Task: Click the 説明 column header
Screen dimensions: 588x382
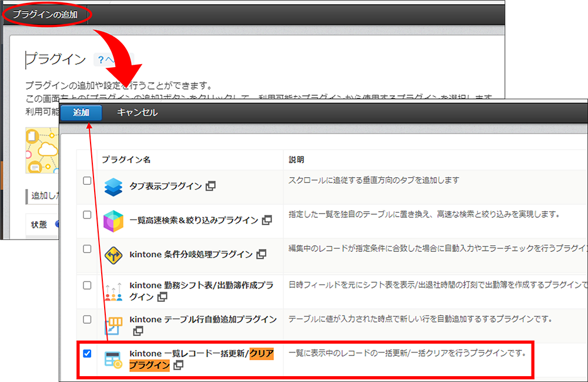Action: coord(296,160)
